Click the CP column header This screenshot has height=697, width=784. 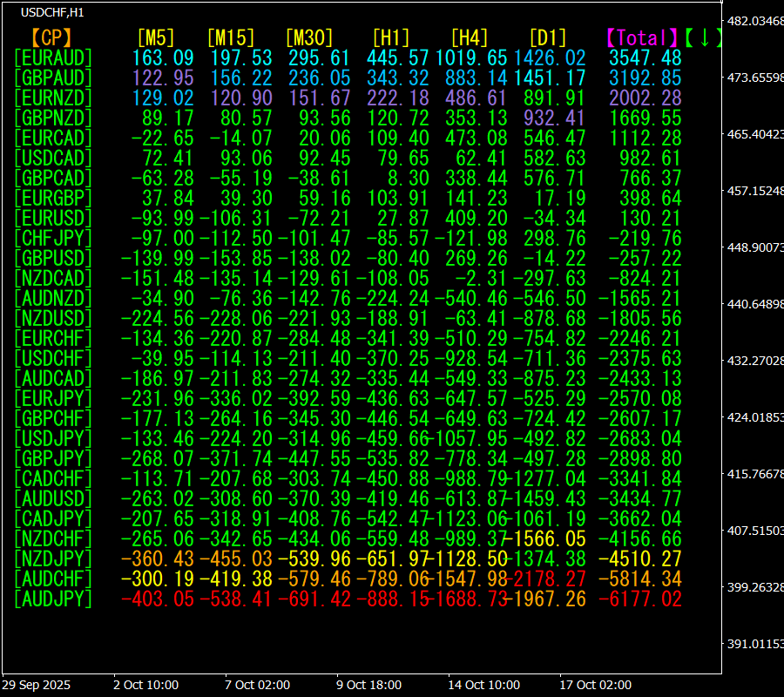pyautogui.click(x=51, y=37)
